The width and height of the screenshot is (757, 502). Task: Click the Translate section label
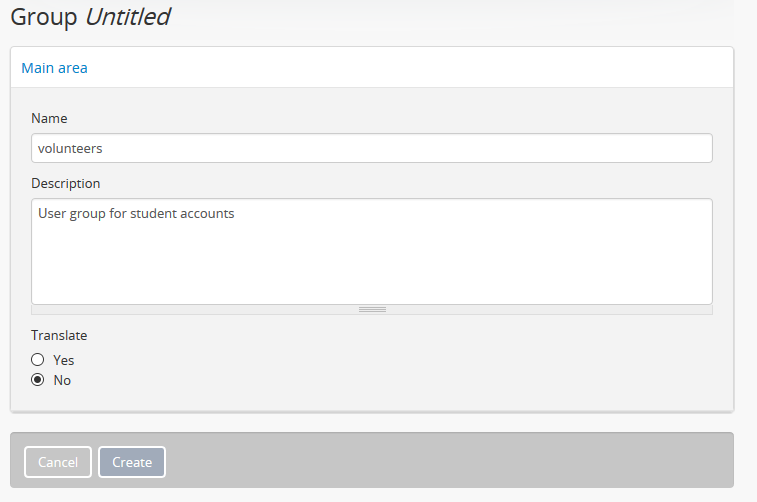pyautogui.click(x=59, y=336)
